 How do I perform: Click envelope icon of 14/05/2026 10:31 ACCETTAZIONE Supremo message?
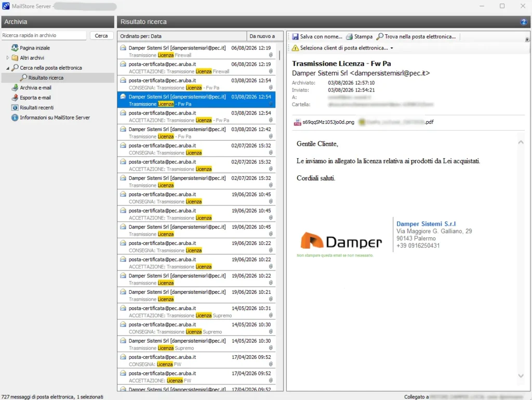123,308
